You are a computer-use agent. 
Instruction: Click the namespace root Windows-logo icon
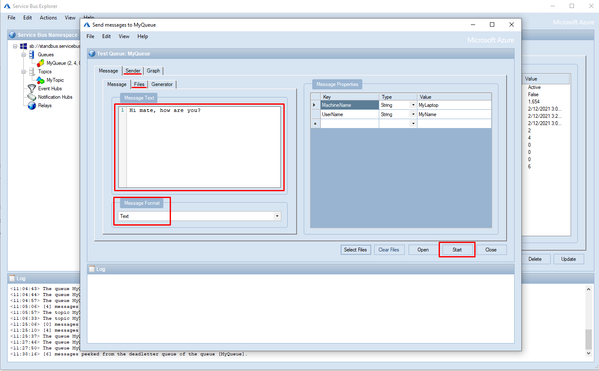(x=23, y=46)
